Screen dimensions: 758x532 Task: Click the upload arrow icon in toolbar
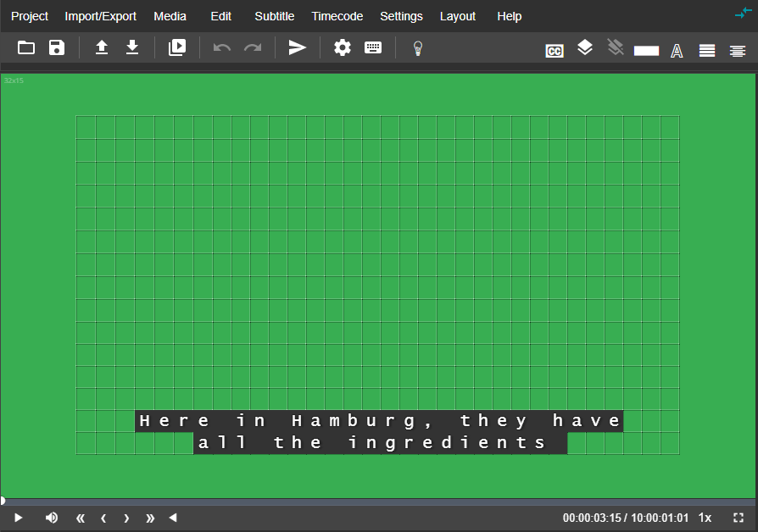[x=102, y=48]
